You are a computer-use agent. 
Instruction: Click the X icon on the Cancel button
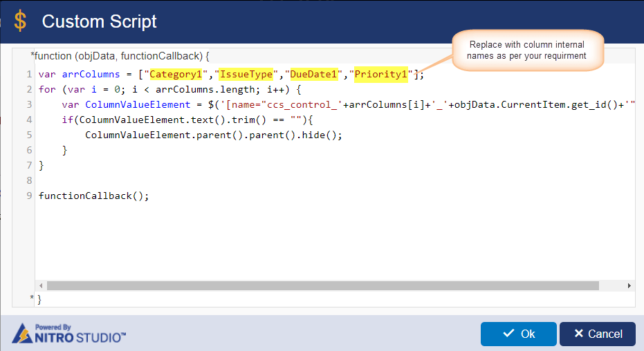[579, 333]
